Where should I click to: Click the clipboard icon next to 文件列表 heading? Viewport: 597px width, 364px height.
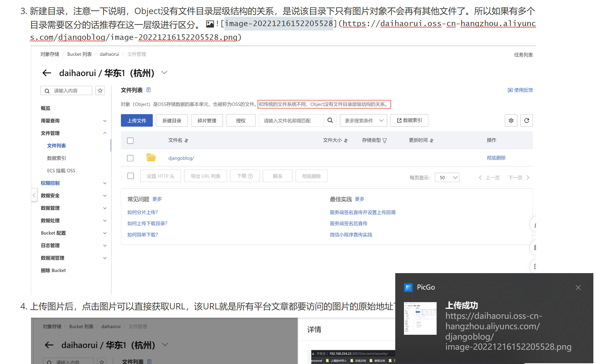[149, 90]
